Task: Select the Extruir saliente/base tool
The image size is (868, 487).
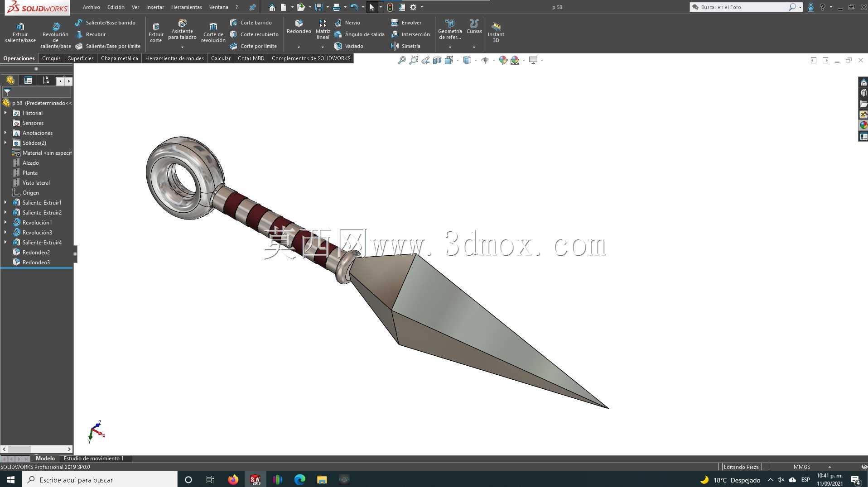Action: pos(20,33)
